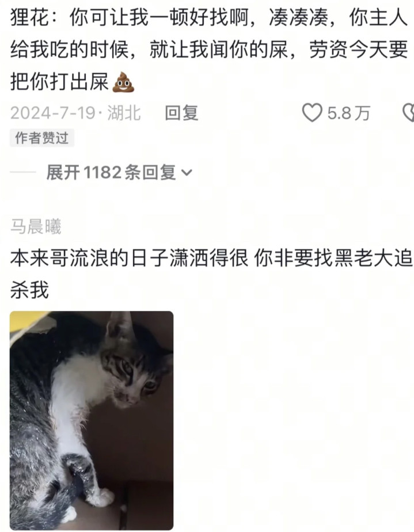Viewport: 414px width, 532px height.
Task: Click the line 把你打出屎 in the first comment
Action: (x=59, y=82)
